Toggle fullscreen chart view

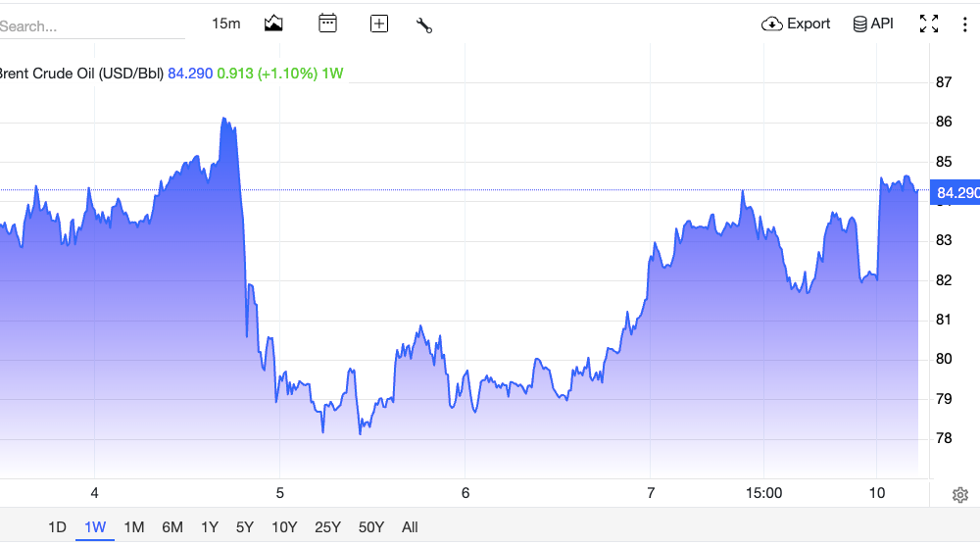click(x=929, y=24)
